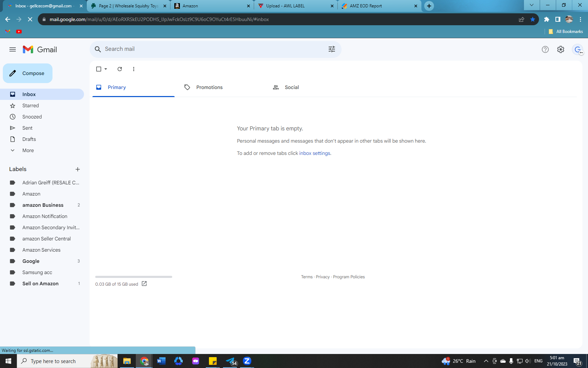Open the Amazon Services label
The width and height of the screenshot is (588, 368).
[x=42, y=250]
